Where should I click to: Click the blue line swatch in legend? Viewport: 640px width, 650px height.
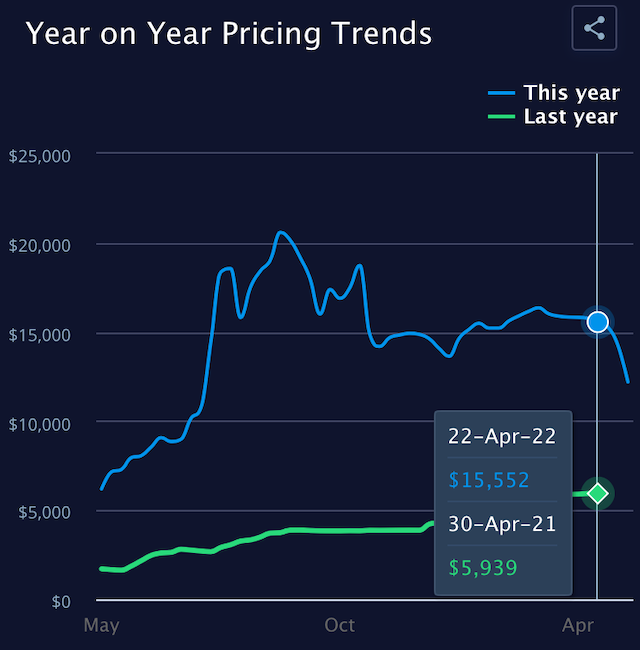pos(506,93)
